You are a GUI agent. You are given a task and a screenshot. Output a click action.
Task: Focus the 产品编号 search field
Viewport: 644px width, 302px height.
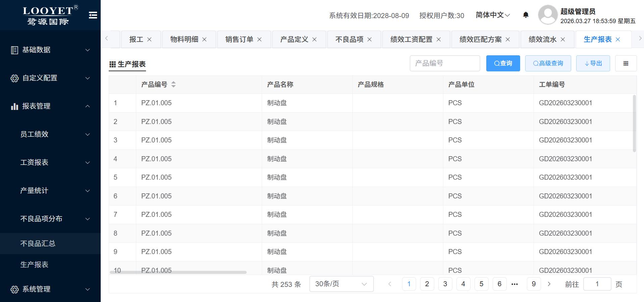tap(445, 63)
